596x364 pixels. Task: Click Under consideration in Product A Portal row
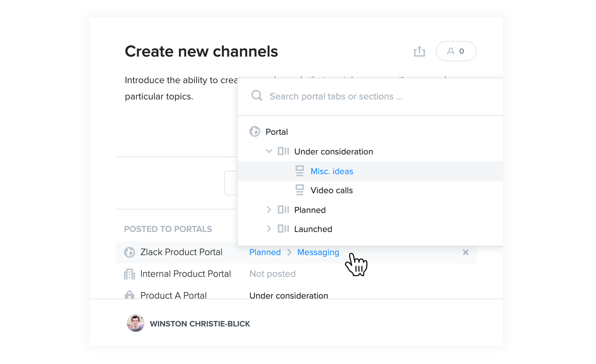coord(288,295)
